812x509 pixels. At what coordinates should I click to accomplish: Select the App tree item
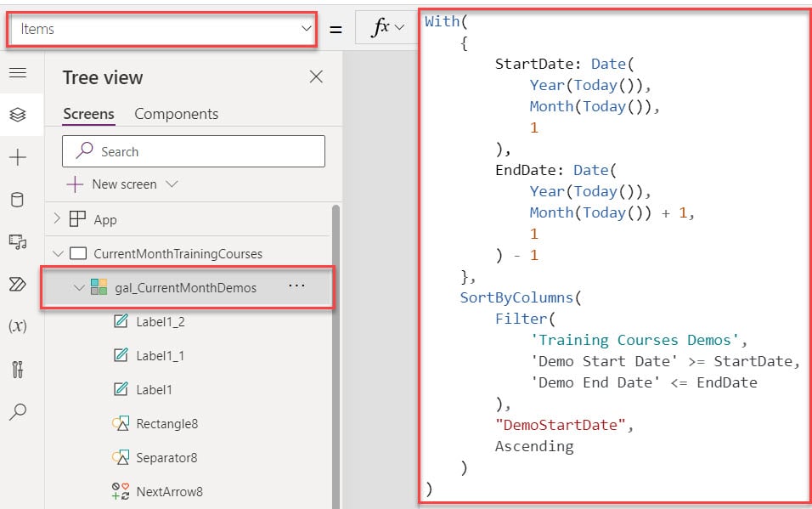pos(104,220)
